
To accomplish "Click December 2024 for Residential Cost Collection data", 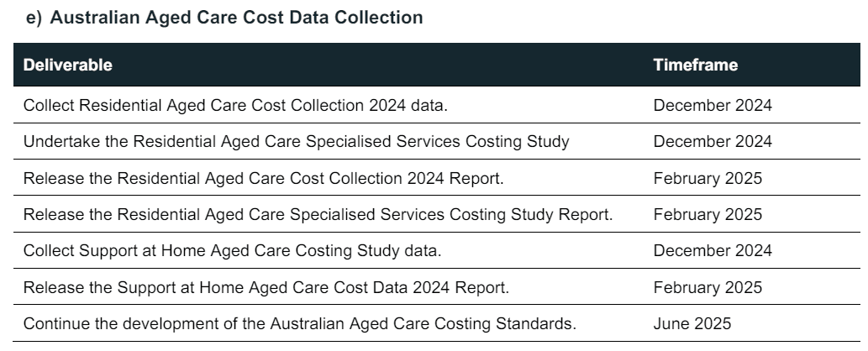I will (x=712, y=106).
